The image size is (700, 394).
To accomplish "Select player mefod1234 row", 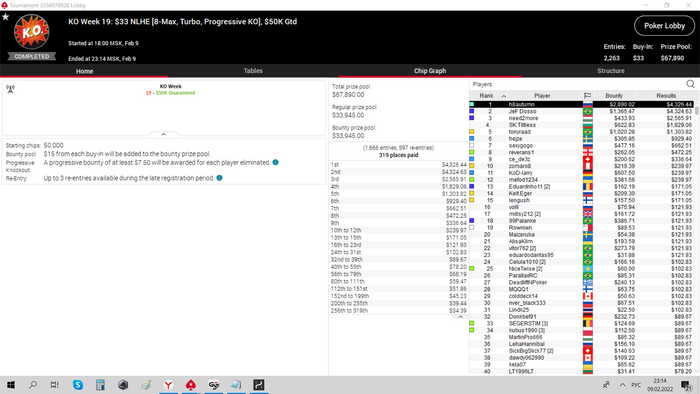I will pos(582,180).
